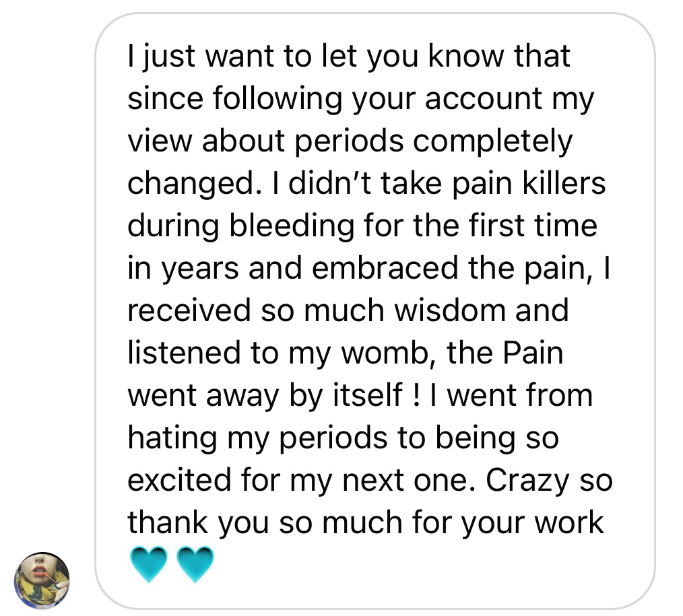Click the capitalized word 'Pain' in the message

pyautogui.click(x=533, y=353)
